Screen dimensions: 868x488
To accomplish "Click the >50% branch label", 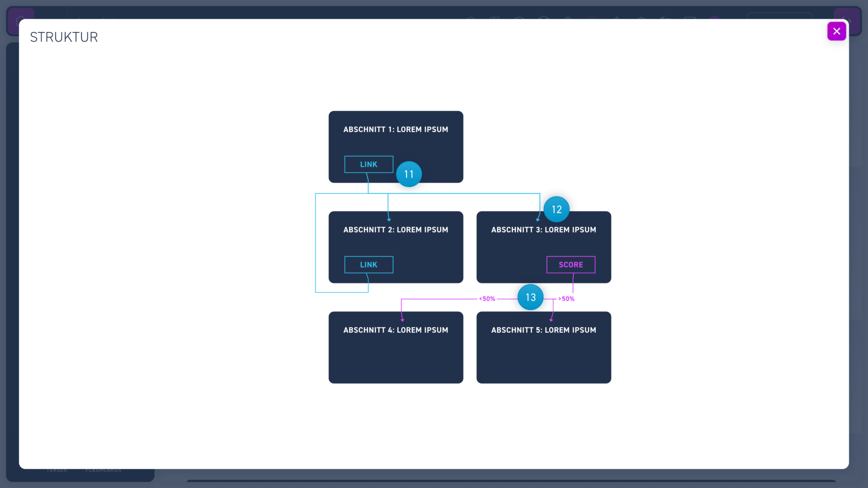I will (566, 299).
